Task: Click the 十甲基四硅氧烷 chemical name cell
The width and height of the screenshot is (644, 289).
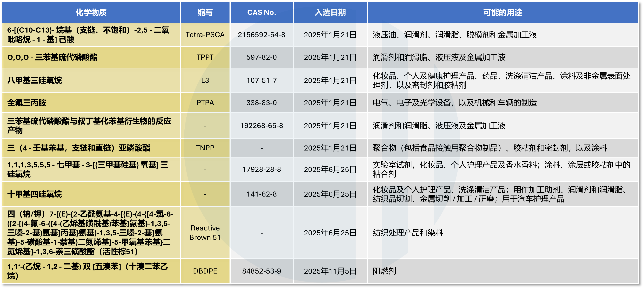Action: (34, 194)
